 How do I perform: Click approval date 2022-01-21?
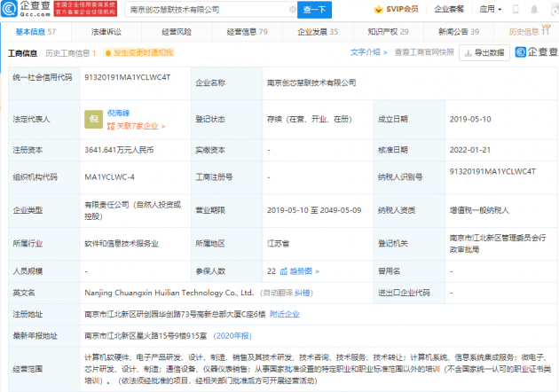pos(470,150)
